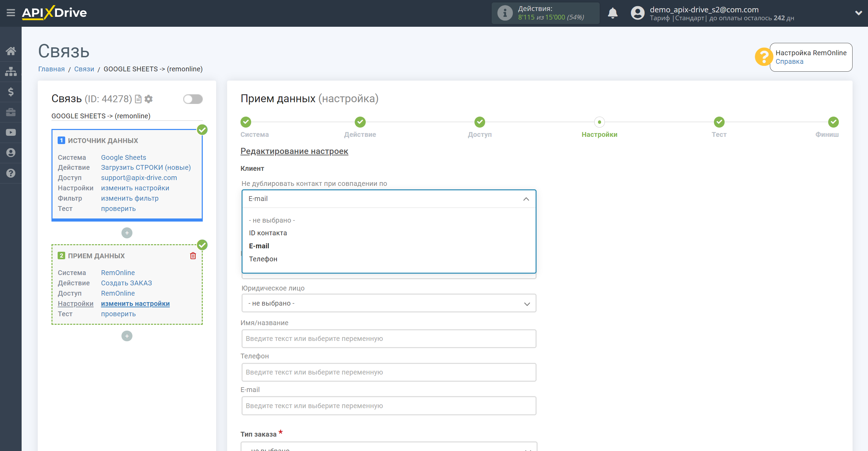The image size is (868, 451).
Task: Open the help question sidebar icon
Action: 11,173
